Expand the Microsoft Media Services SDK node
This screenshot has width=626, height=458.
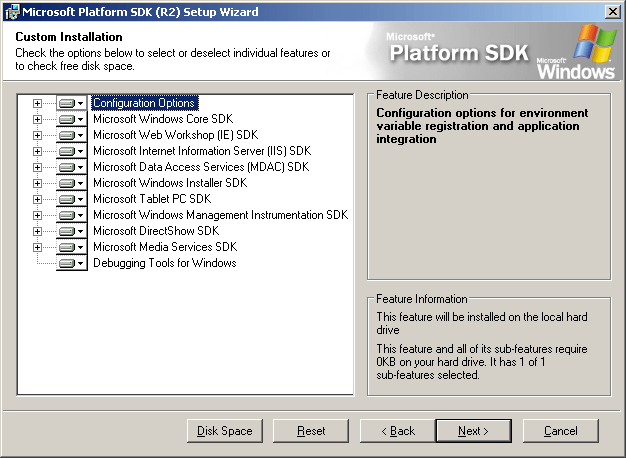pos(37,247)
